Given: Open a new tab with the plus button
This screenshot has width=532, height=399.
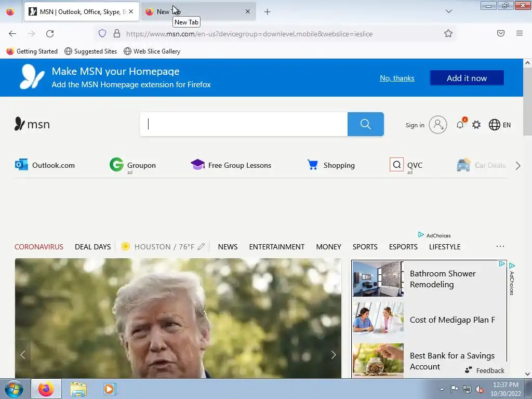Looking at the screenshot, I should (x=268, y=12).
